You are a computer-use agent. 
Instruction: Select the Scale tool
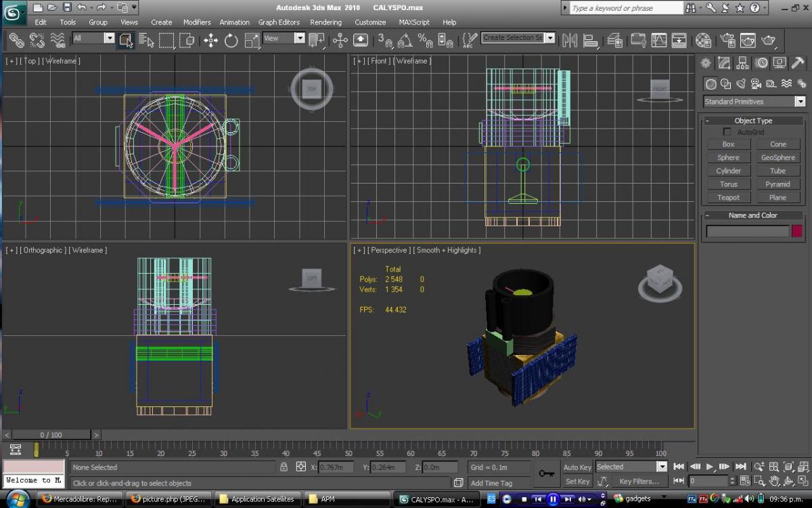click(252, 40)
